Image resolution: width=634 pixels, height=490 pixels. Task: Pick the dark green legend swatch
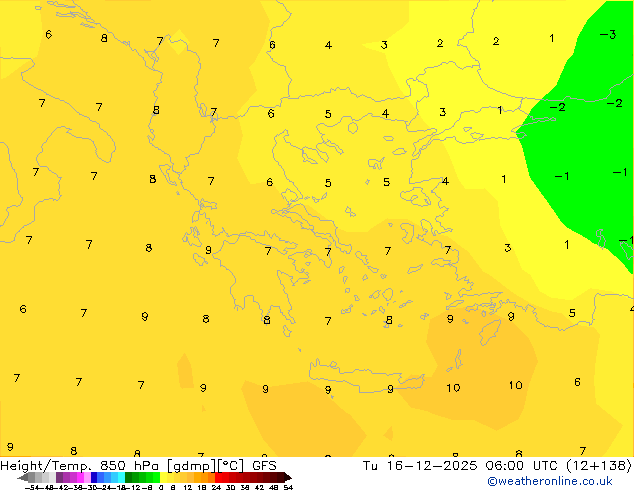point(129,477)
